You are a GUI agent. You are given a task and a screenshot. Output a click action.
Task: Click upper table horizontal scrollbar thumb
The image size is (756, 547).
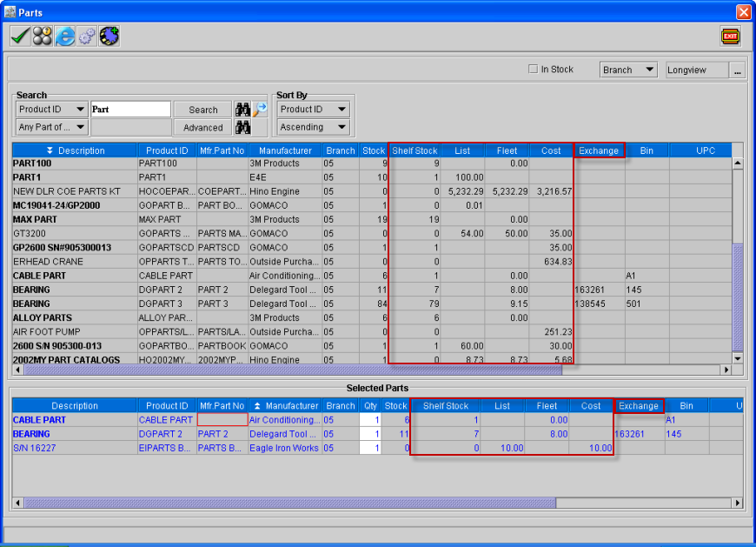[x=293, y=370]
